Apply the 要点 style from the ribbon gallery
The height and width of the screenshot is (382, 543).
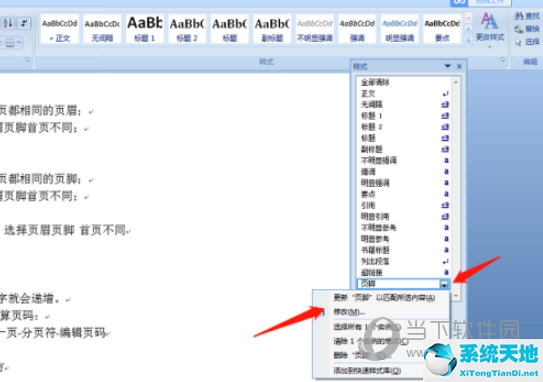(x=442, y=29)
